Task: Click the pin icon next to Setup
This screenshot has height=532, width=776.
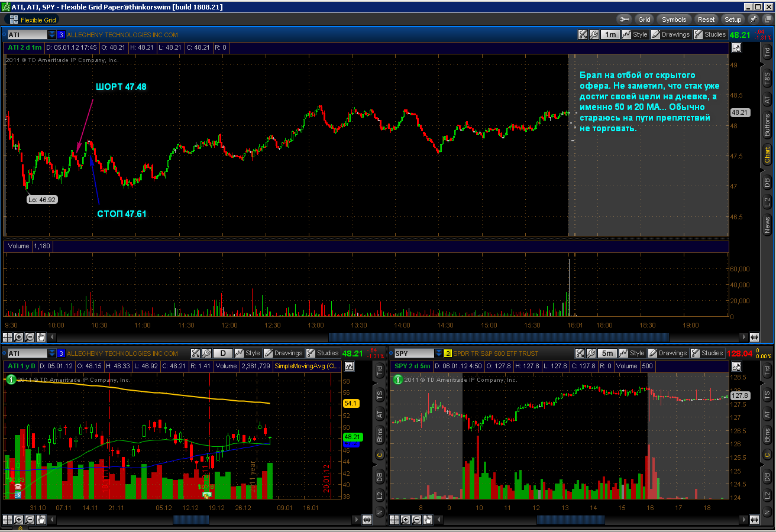Action: pyautogui.click(x=754, y=20)
